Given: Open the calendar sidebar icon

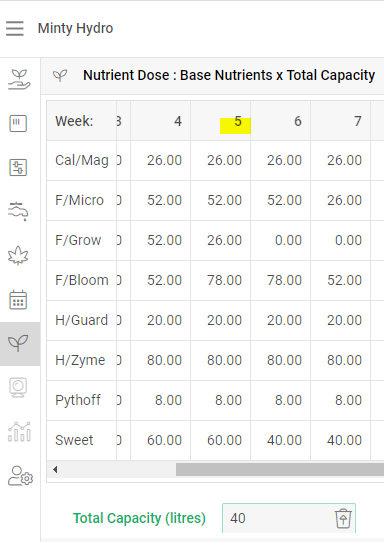Looking at the screenshot, I should point(18,300).
